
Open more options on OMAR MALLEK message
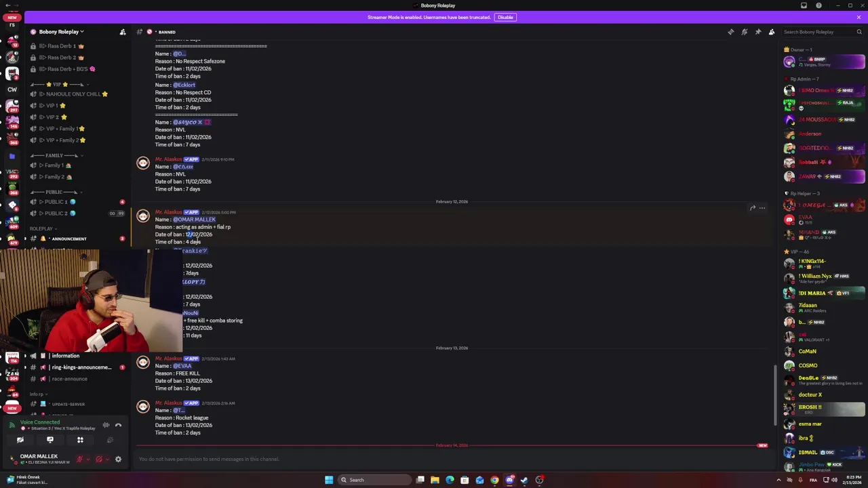click(762, 208)
